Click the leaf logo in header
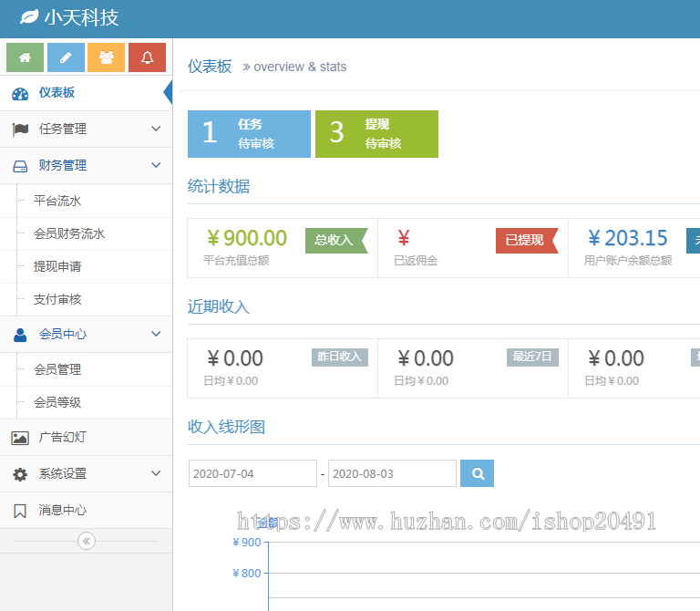 click(x=29, y=17)
